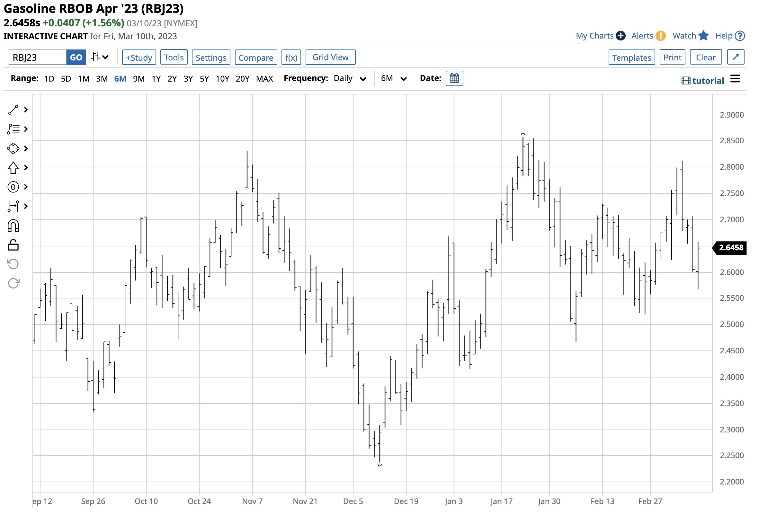Toggle the magnet snap mode
The height and width of the screenshot is (532, 768).
(13, 225)
